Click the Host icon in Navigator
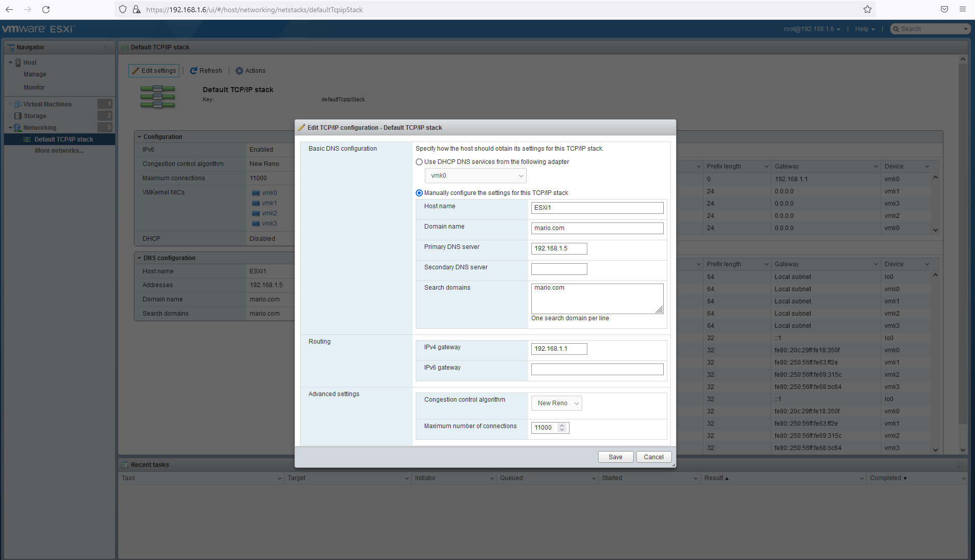This screenshot has width=975, height=560. 18,63
